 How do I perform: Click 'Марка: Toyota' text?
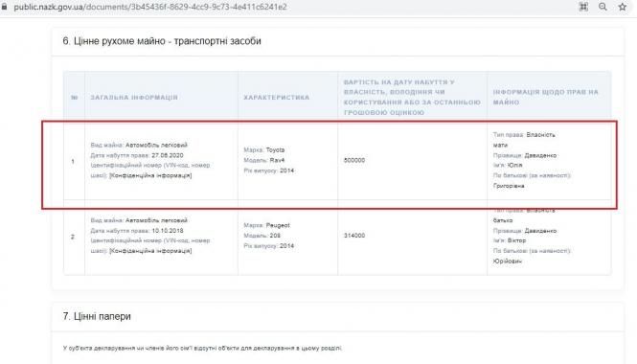coord(264,149)
